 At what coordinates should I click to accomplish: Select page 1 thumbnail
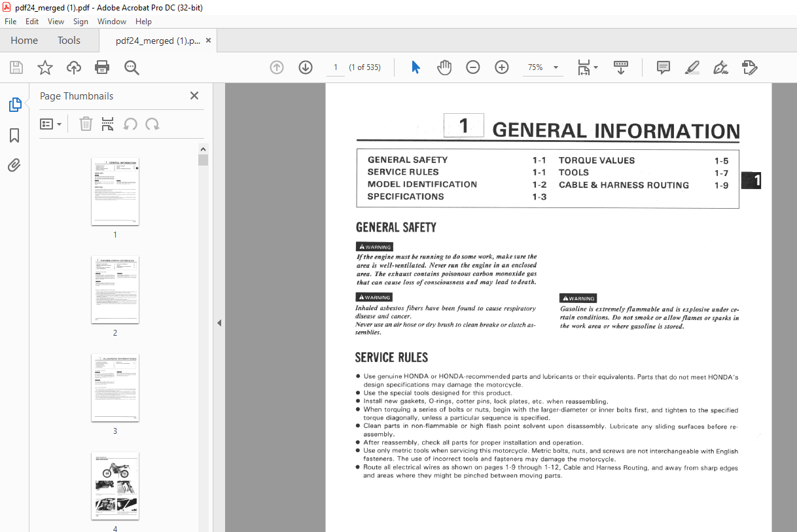click(115, 192)
